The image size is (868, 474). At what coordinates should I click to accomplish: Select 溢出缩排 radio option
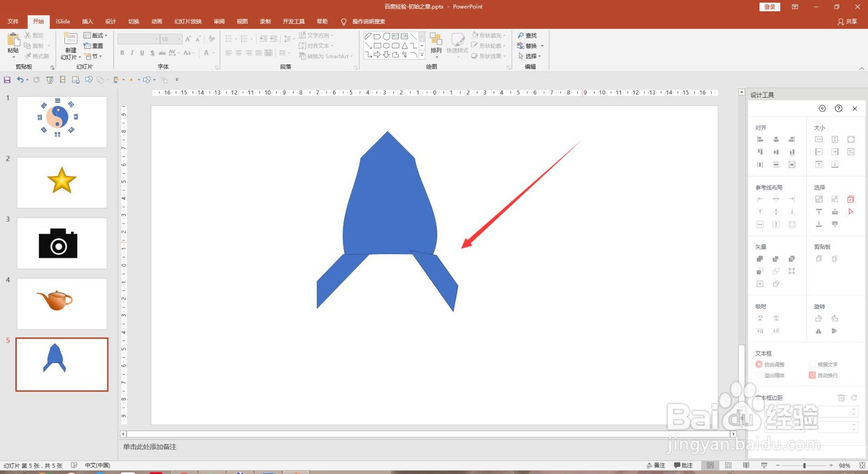[x=759, y=375]
